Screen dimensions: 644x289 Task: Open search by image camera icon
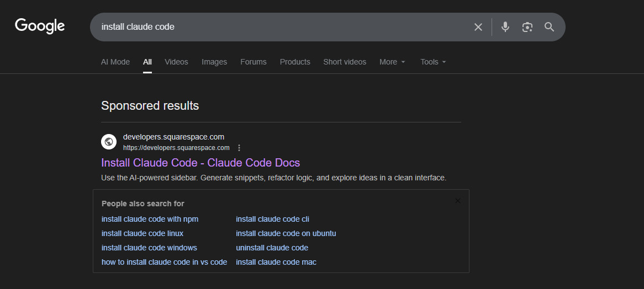(x=527, y=27)
